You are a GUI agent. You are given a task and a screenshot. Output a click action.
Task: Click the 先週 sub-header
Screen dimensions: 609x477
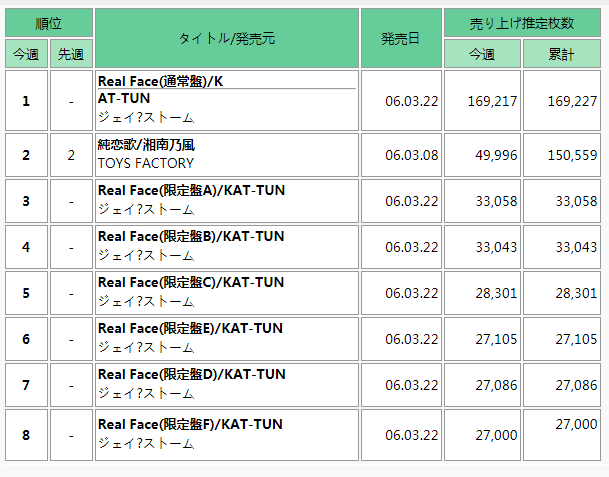tap(71, 54)
